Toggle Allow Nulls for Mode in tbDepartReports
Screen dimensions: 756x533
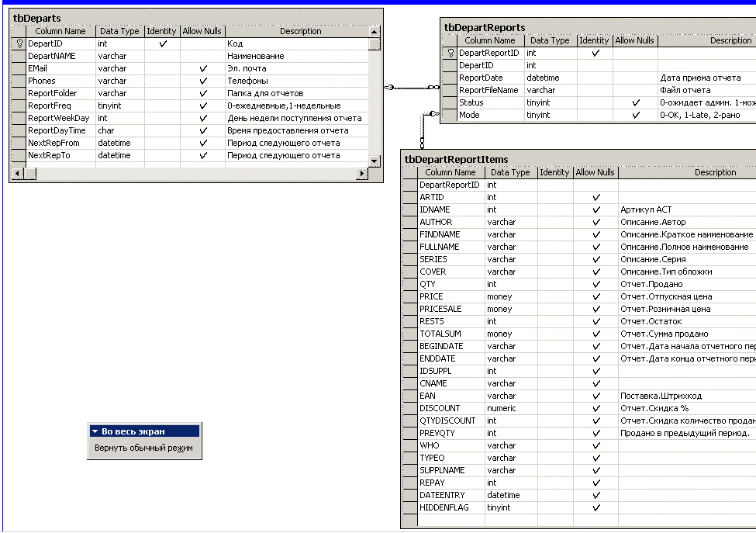click(x=636, y=116)
